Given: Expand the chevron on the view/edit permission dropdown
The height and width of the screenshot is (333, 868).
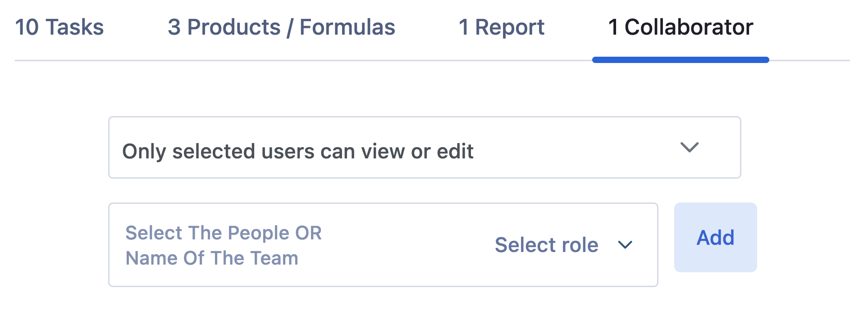Looking at the screenshot, I should click(689, 148).
